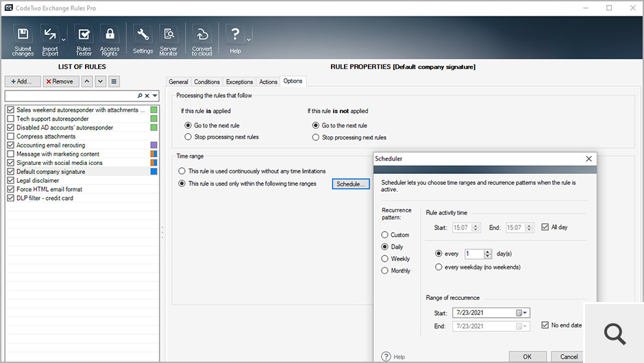Click blue swatch of Default company signature
The height and width of the screenshot is (363, 644).
(x=153, y=172)
